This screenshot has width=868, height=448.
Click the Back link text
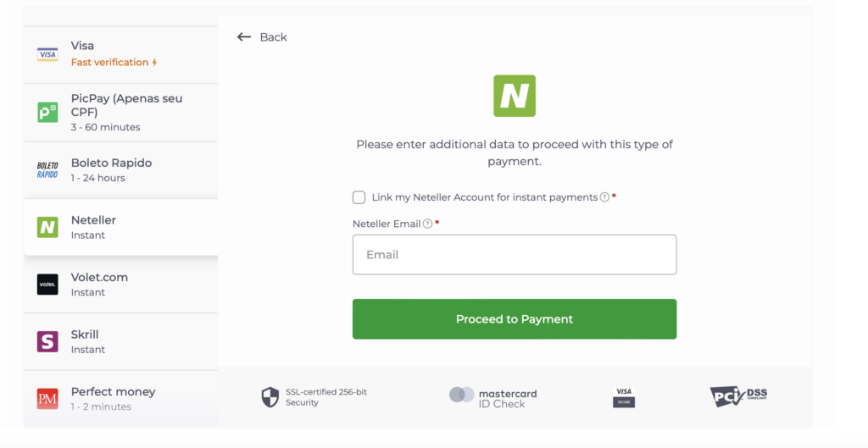pos(273,37)
